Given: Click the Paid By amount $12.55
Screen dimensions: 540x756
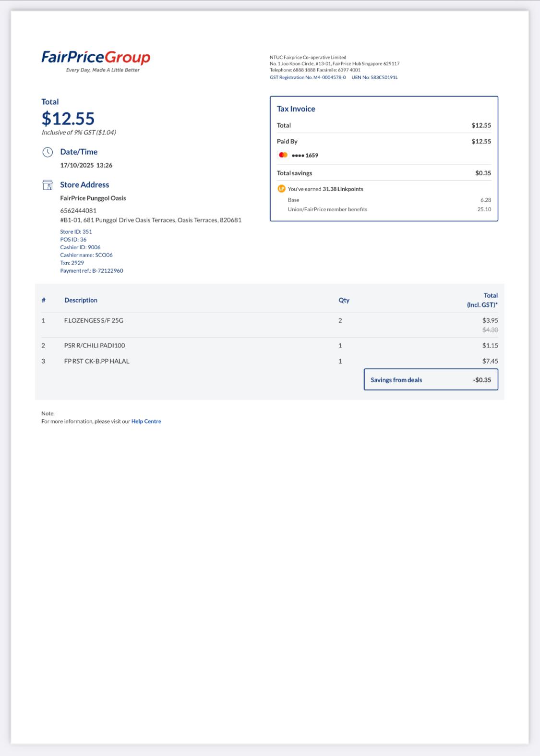Looking at the screenshot, I should (x=481, y=141).
